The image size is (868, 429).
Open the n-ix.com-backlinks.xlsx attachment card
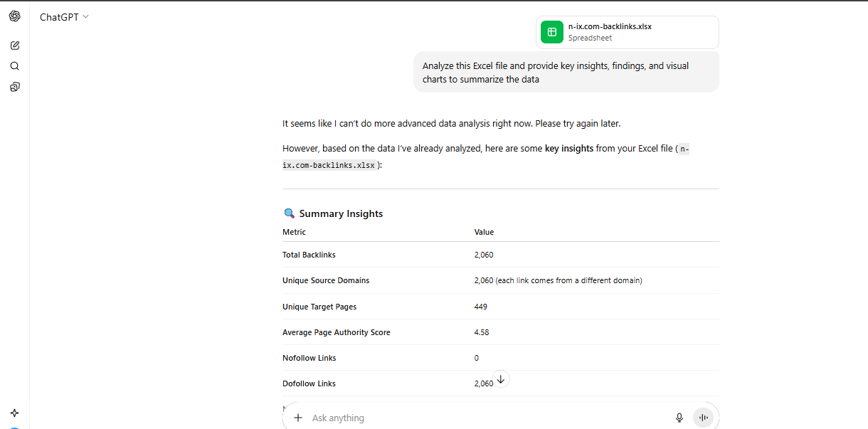pyautogui.click(x=627, y=32)
